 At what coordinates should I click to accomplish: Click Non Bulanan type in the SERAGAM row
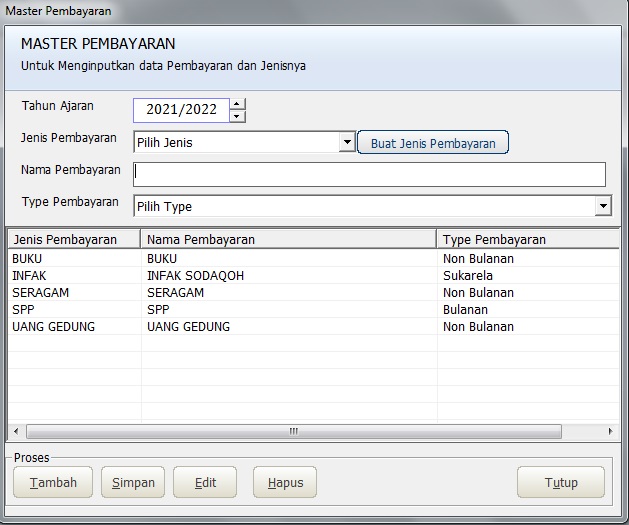(x=478, y=293)
